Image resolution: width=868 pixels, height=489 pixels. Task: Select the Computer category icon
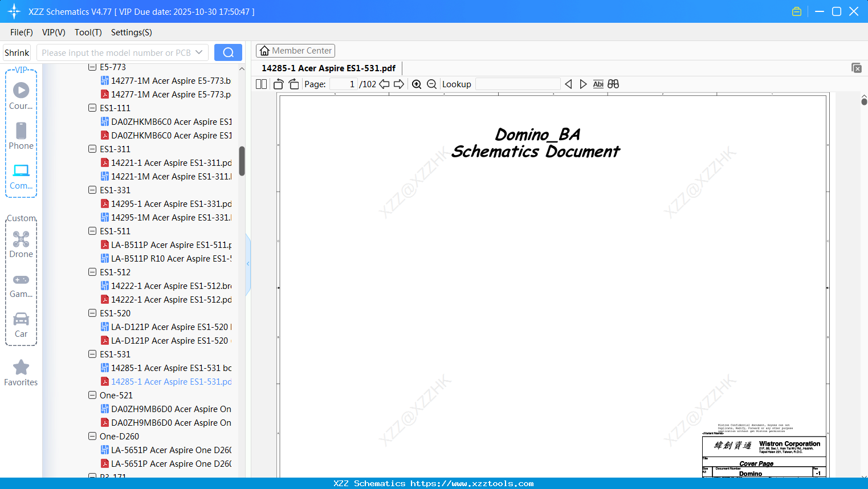click(21, 176)
